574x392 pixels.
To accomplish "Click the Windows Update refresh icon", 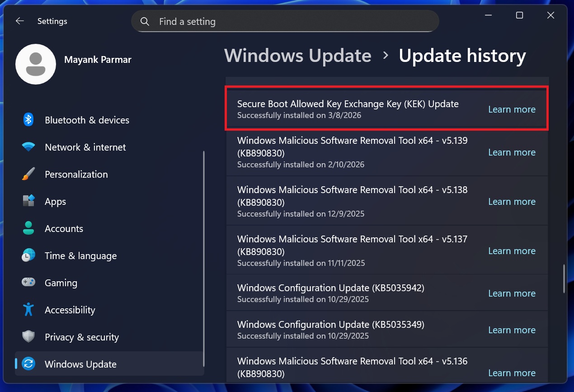I will point(28,364).
